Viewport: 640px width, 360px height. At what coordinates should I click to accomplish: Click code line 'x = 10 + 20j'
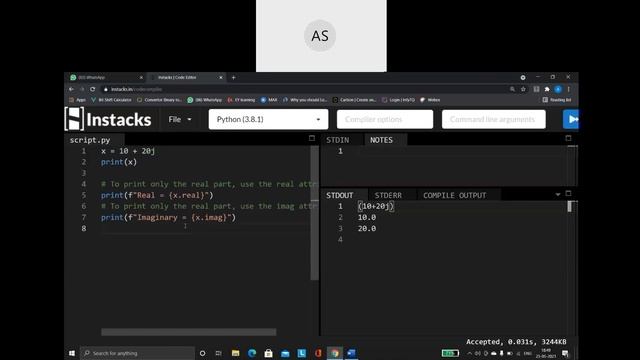[128, 151]
